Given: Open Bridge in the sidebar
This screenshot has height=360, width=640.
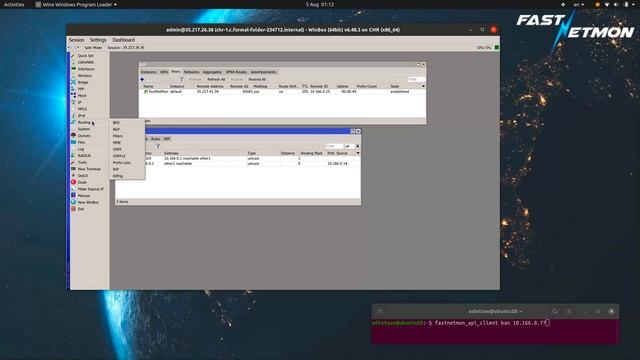Looking at the screenshot, I should (x=83, y=82).
